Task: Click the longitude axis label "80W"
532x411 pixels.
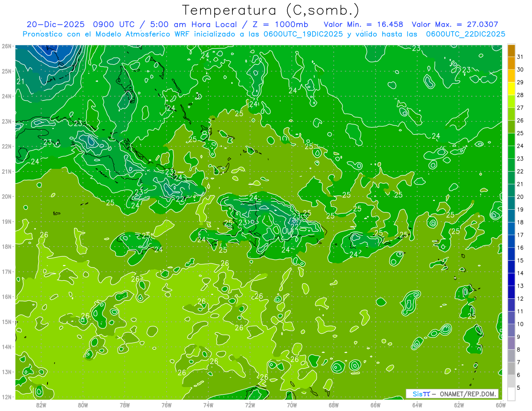Action: pyautogui.click(x=83, y=405)
